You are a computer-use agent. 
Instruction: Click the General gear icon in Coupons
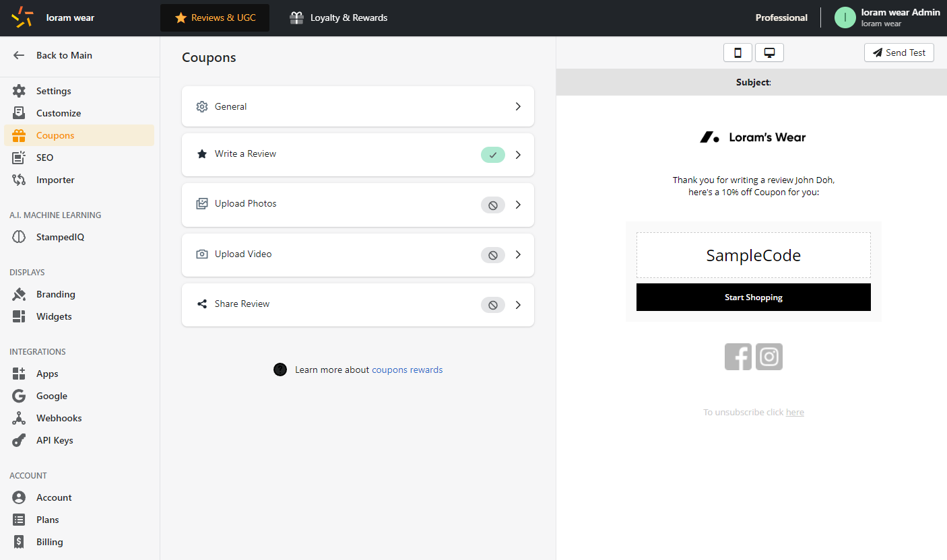coord(201,106)
